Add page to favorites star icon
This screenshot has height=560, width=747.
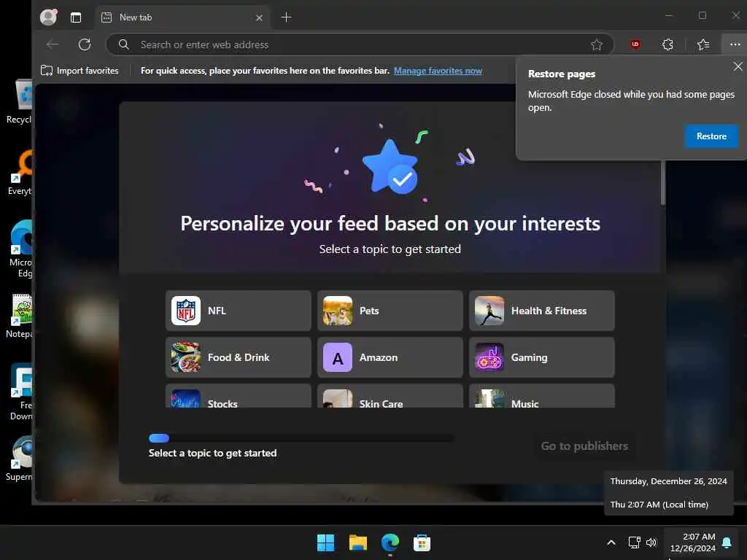(x=596, y=44)
